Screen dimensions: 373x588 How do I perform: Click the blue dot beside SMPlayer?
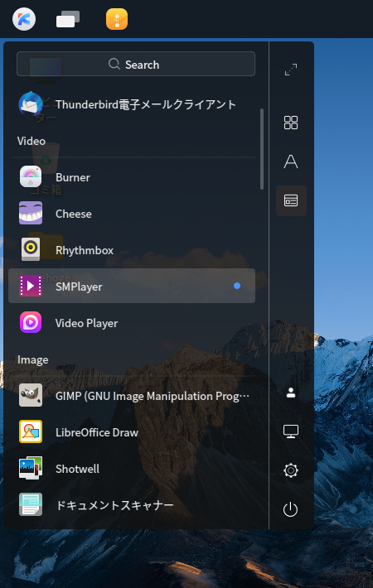coord(237,286)
